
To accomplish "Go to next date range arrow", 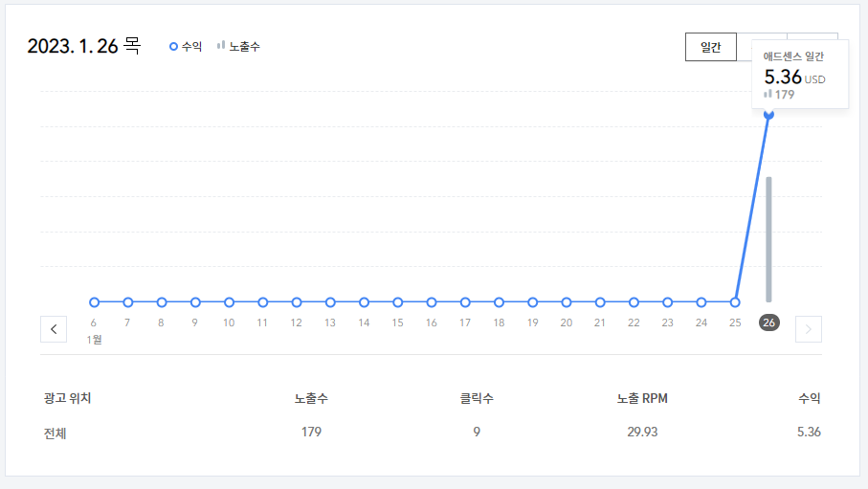I will [x=809, y=329].
